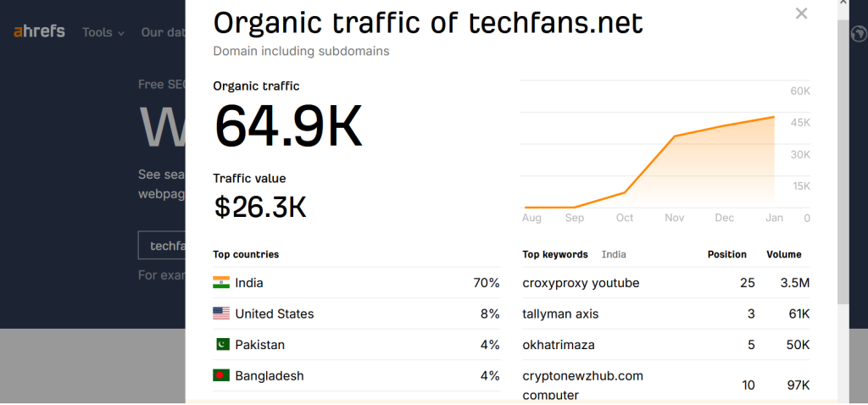
Task: Click the domain search input field
Action: [162, 246]
